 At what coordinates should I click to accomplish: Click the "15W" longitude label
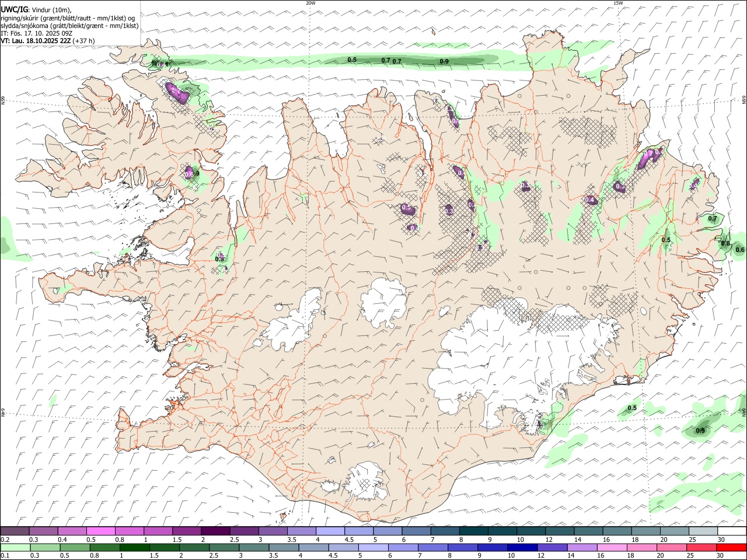(618, 3)
